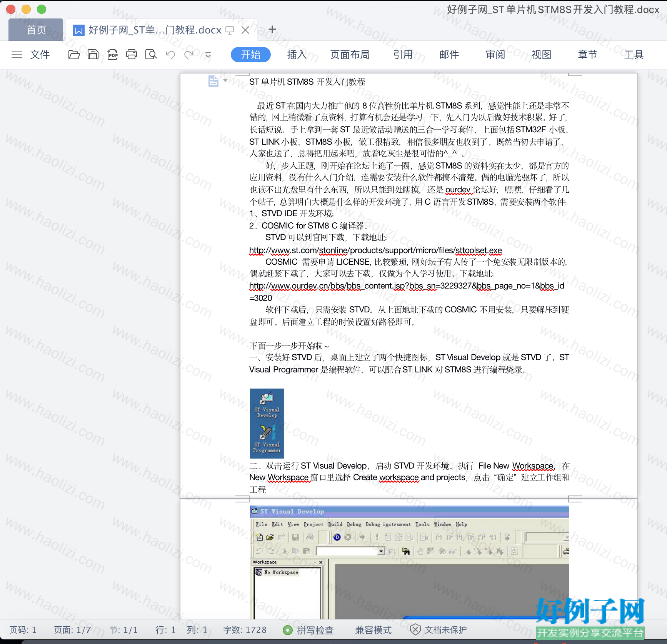Click the 文档未保护 status label
Screen dimensions: 667x644
click(445, 630)
